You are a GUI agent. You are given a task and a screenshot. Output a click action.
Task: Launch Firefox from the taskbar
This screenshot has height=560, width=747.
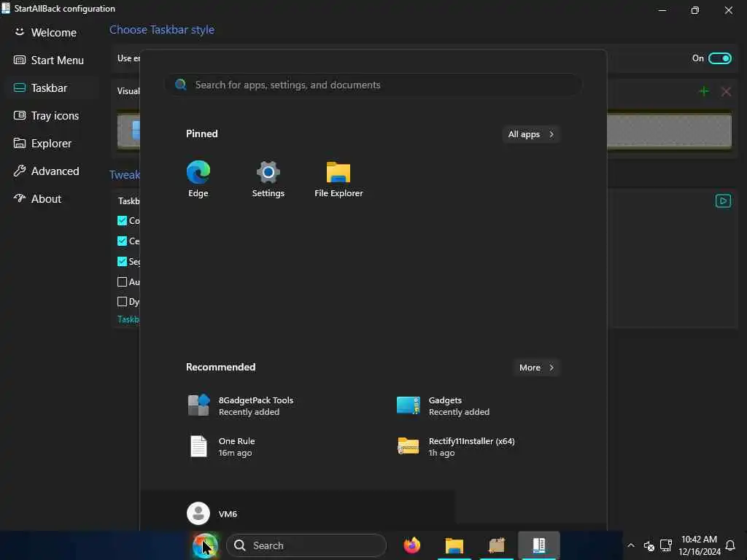[x=412, y=545]
